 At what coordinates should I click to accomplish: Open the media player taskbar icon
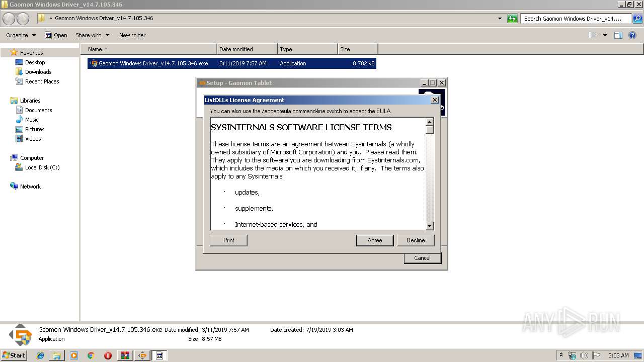coord(74,355)
